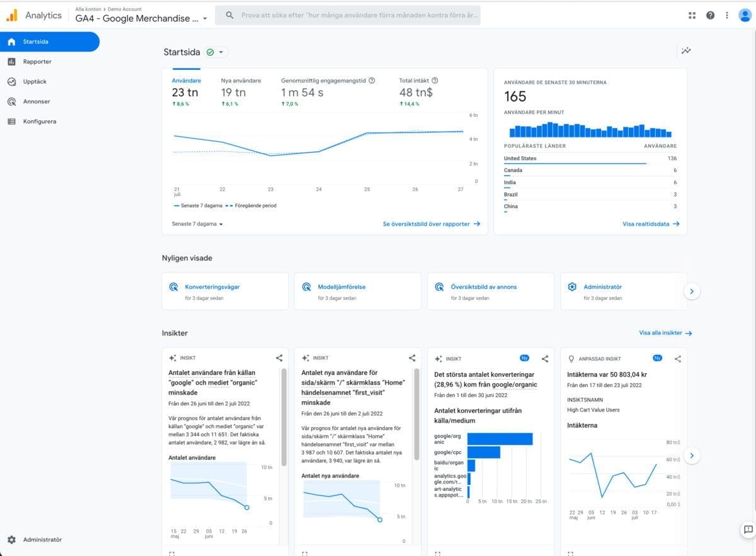The image size is (756, 556).
Task: Click the help question mark icon
Action: (x=710, y=15)
